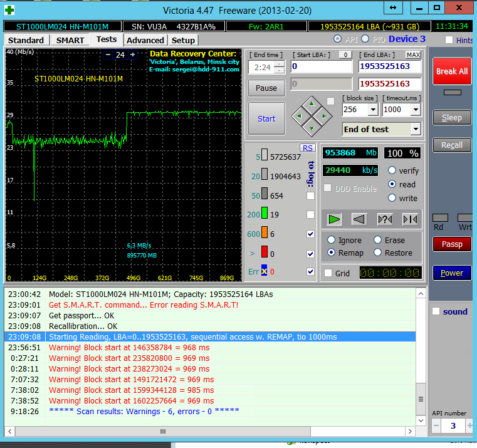Click the Scan results log line

pos(144,411)
